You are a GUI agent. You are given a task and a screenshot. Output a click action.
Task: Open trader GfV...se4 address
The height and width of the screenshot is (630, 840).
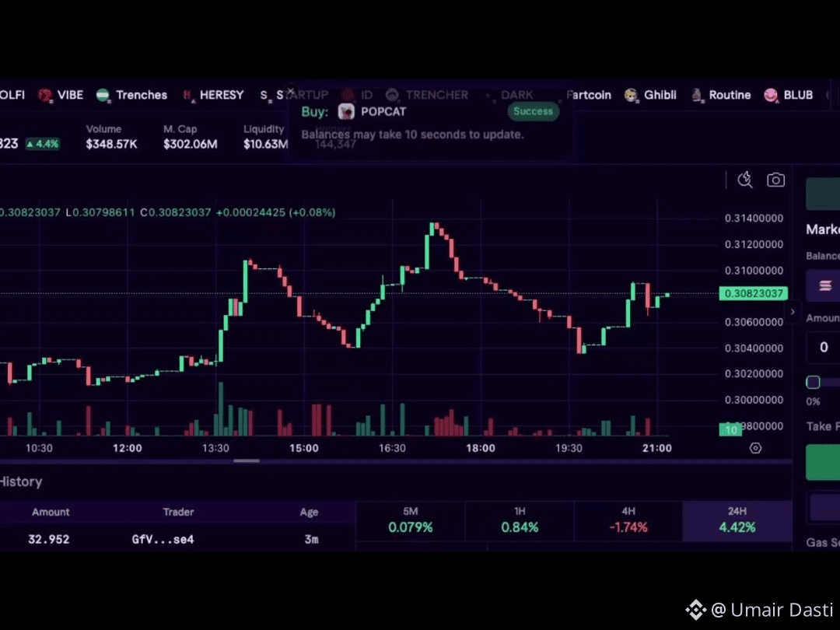pyautogui.click(x=163, y=540)
